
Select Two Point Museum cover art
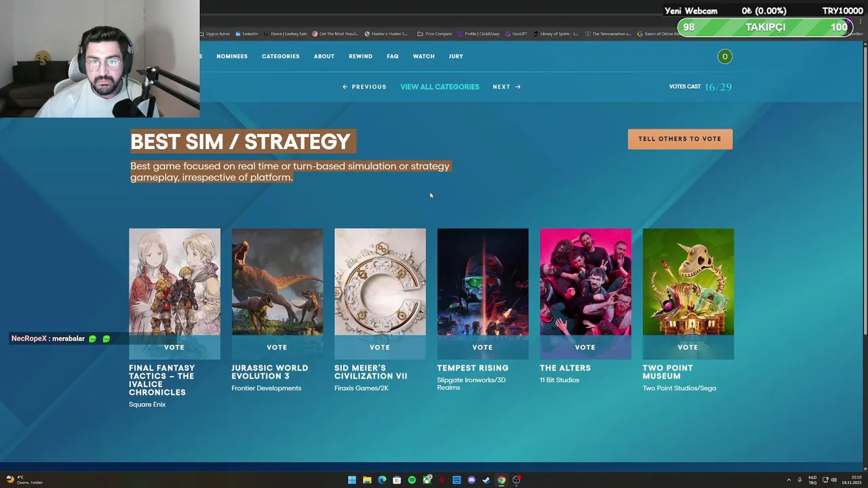click(688, 282)
